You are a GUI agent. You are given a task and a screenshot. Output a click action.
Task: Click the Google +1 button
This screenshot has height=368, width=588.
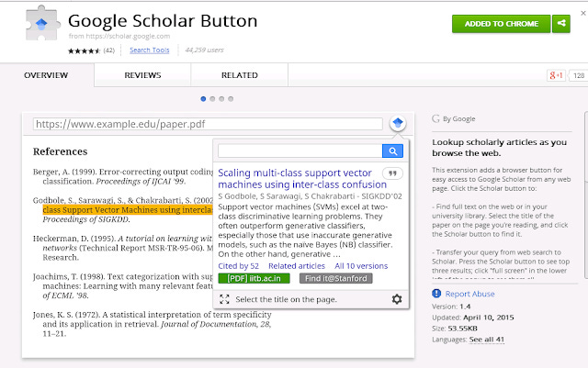pyautogui.click(x=556, y=75)
